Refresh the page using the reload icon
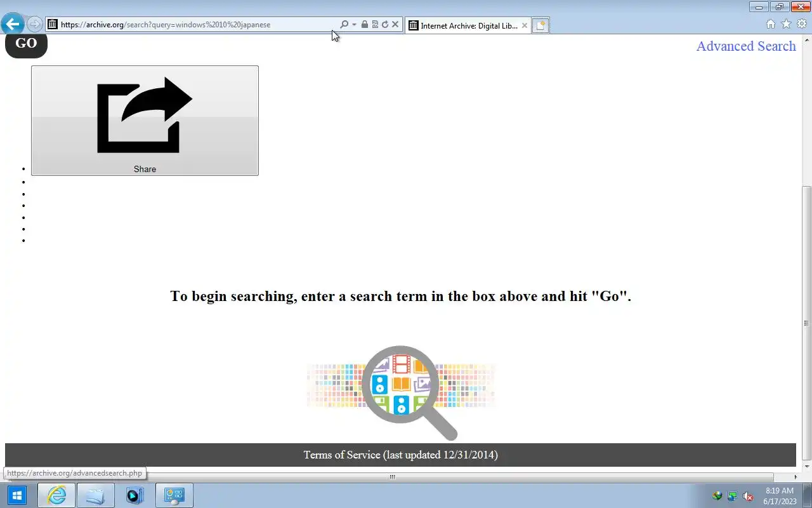 [384, 25]
